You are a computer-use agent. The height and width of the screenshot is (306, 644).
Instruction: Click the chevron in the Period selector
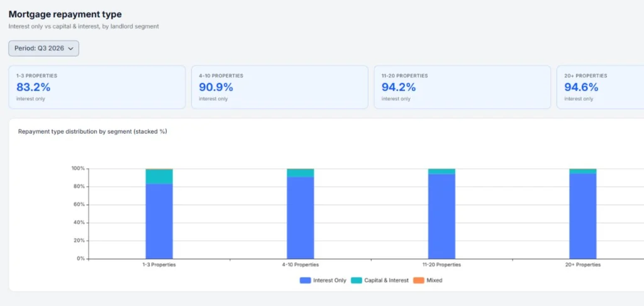(70, 48)
